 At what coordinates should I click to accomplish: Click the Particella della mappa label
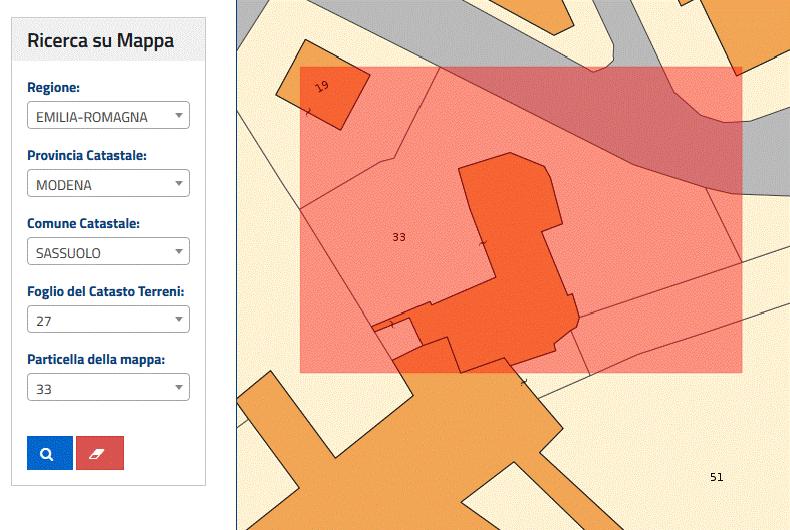pyautogui.click(x=96, y=359)
